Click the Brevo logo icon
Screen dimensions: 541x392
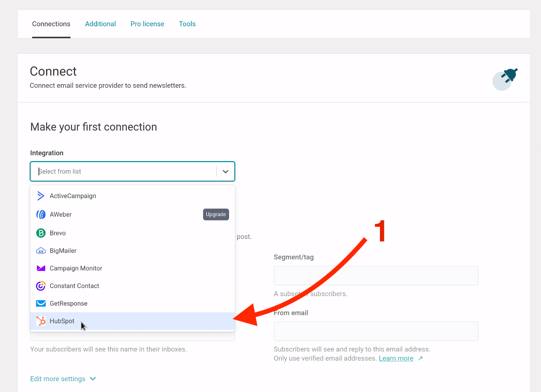(x=41, y=233)
